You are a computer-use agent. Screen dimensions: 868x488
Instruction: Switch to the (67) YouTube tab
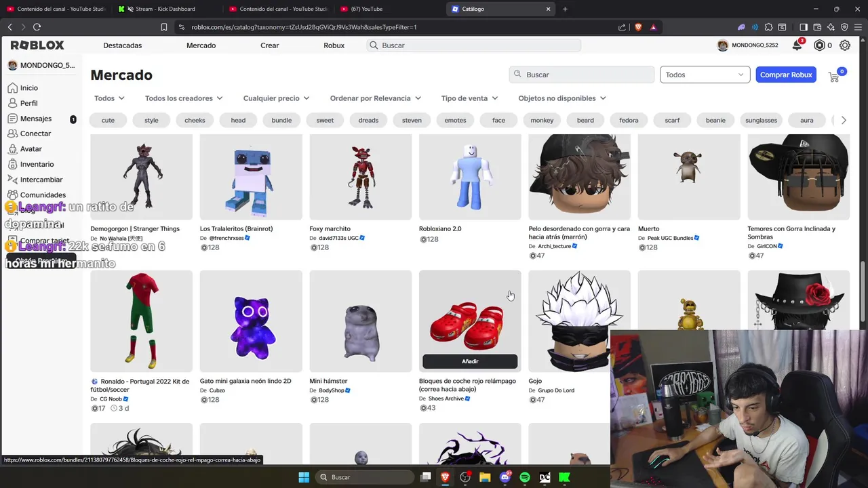[390, 9]
